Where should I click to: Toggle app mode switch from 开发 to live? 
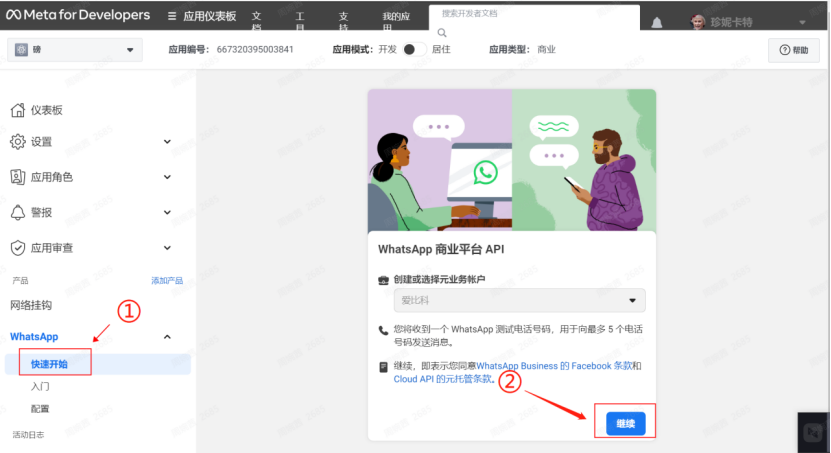click(x=414, y=49)
